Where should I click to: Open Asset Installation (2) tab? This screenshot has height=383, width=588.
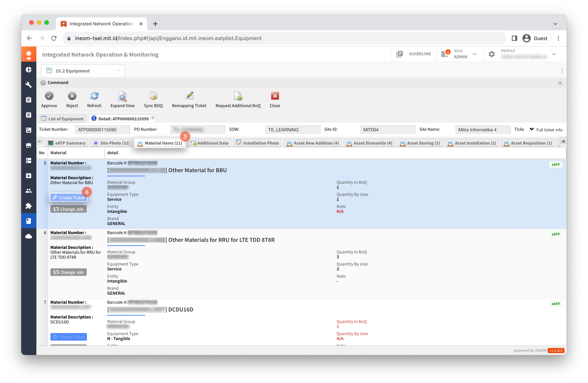click(x=472, y=143)
